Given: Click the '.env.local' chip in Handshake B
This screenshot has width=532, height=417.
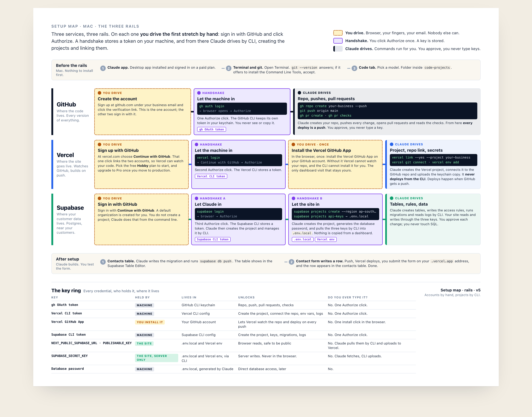Looking at the screenshot, I should click(x=303, y=240).
